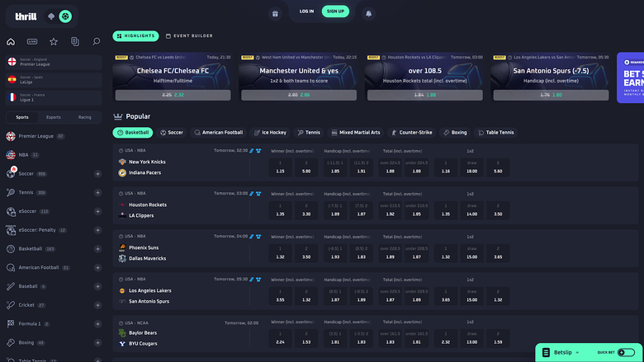Open the bet history slips icon
The width and height of the screenshot is (644, 362).
tap(75, 41)
